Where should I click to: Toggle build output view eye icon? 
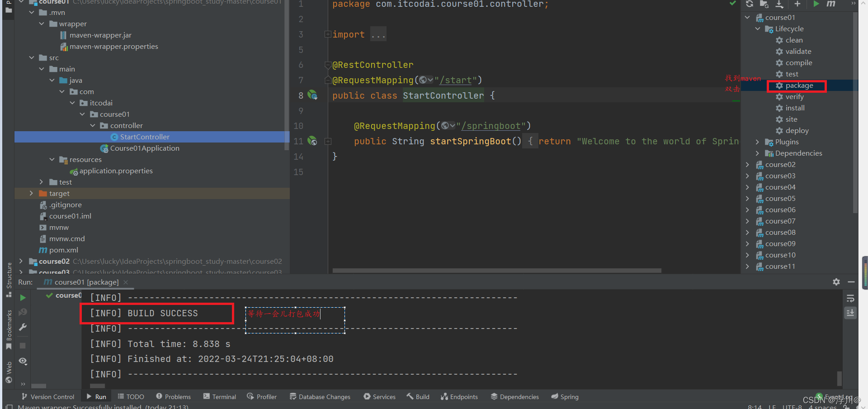tap(23, 361)
